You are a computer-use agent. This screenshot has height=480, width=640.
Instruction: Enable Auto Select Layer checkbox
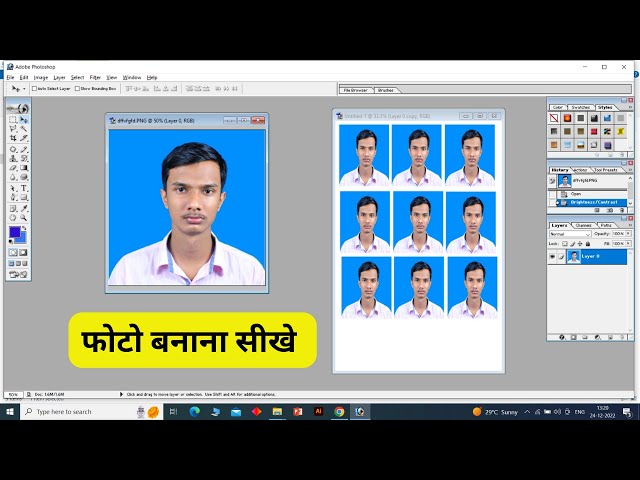[34, 88]
